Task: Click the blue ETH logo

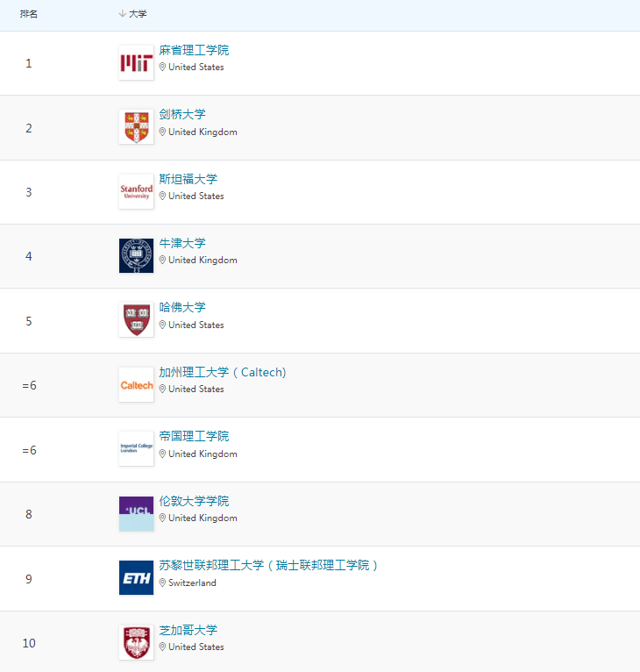Action: [136, 578]
